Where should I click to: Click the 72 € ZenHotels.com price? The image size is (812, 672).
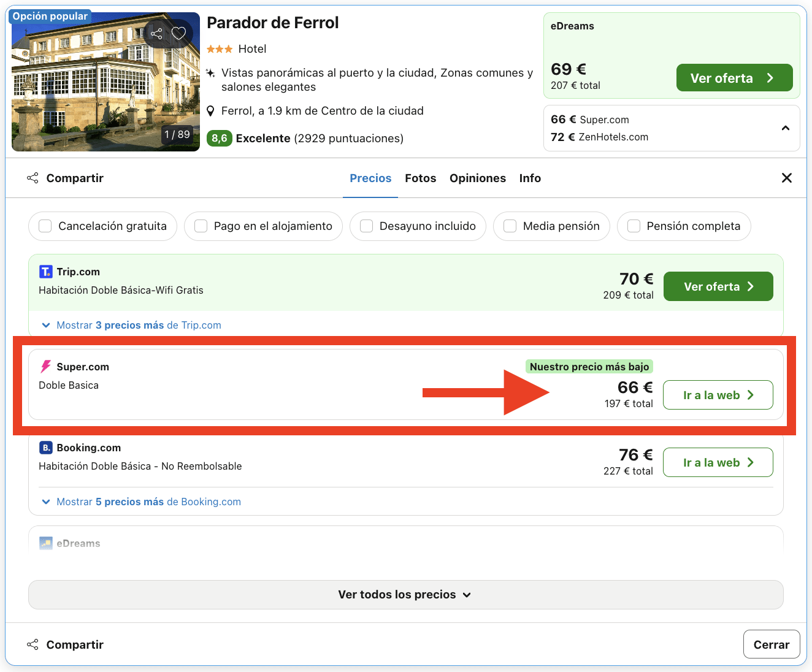(600, 137)
